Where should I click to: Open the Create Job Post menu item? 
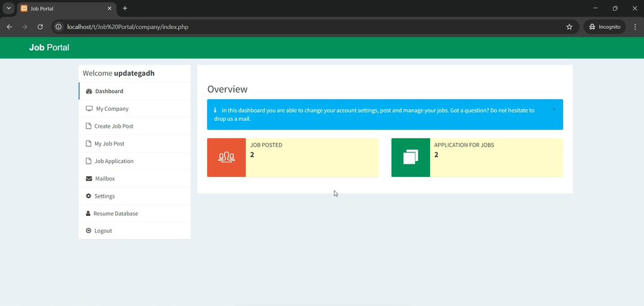point(135,127)
